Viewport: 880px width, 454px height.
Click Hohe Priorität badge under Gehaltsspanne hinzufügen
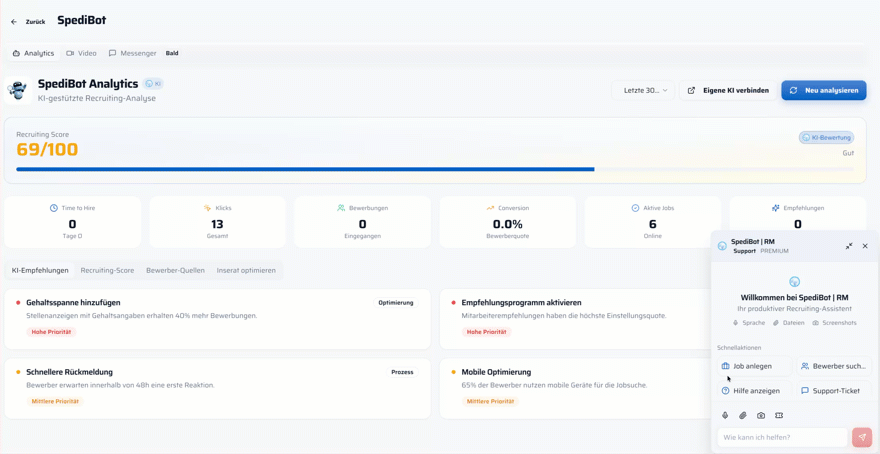tap(51, 332)
